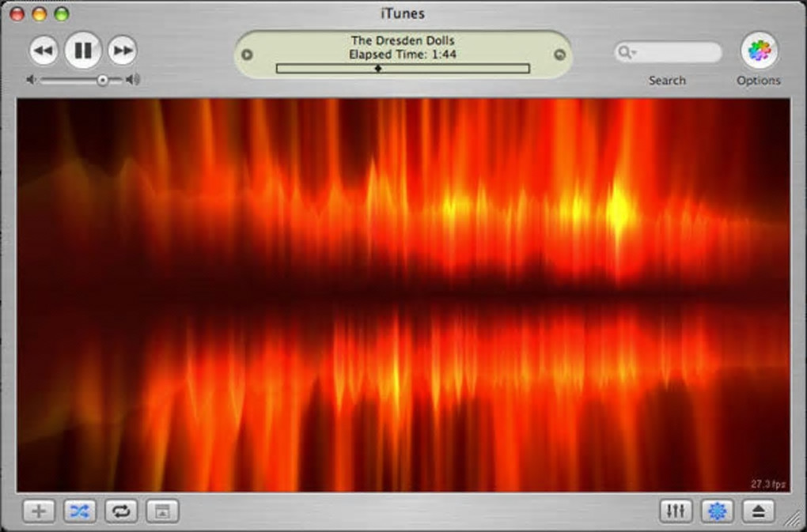Viewport: 807px width, 532px height.
Task: Click the volume slider knob
Action: 103,80
